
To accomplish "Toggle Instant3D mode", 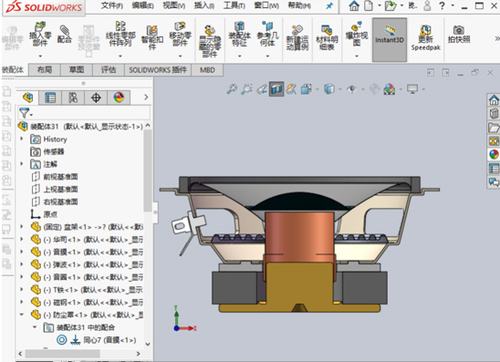I will tap(389, 39).
